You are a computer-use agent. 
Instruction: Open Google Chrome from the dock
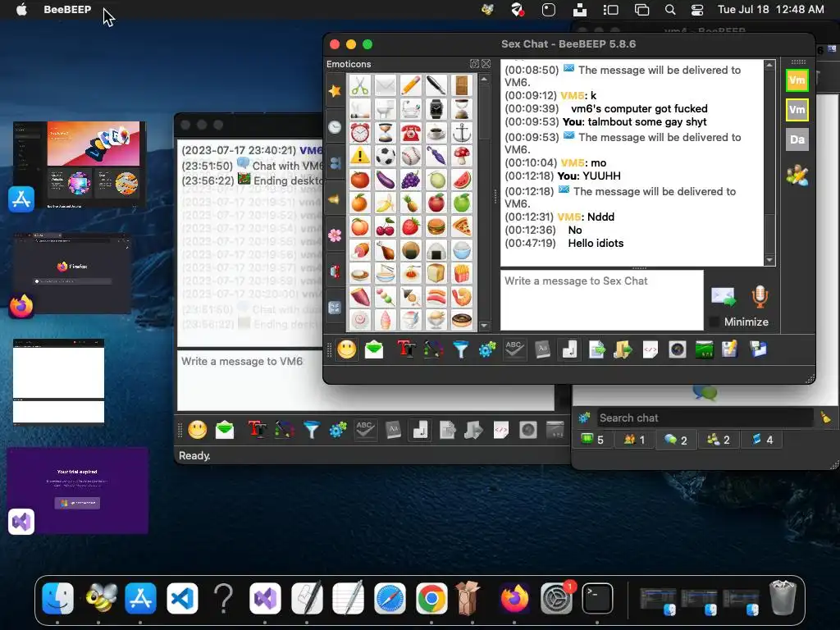click(x=431, y=598)
